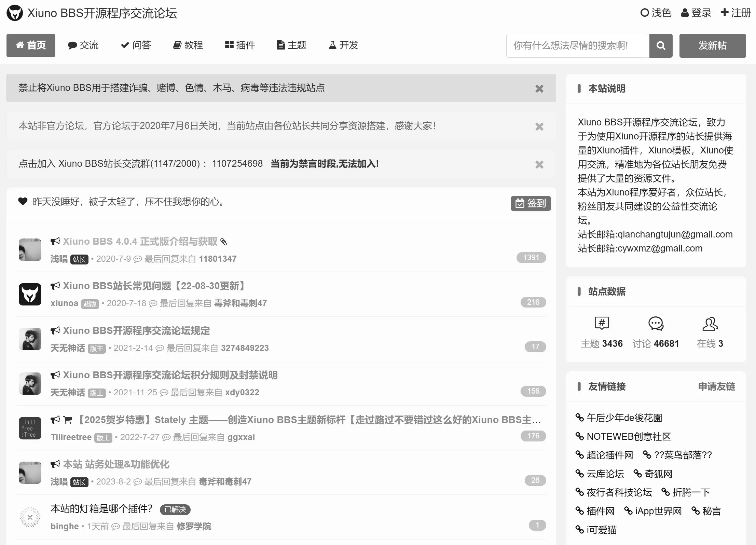
Task: Open the 插件 navigation tab
Action: 240,45
